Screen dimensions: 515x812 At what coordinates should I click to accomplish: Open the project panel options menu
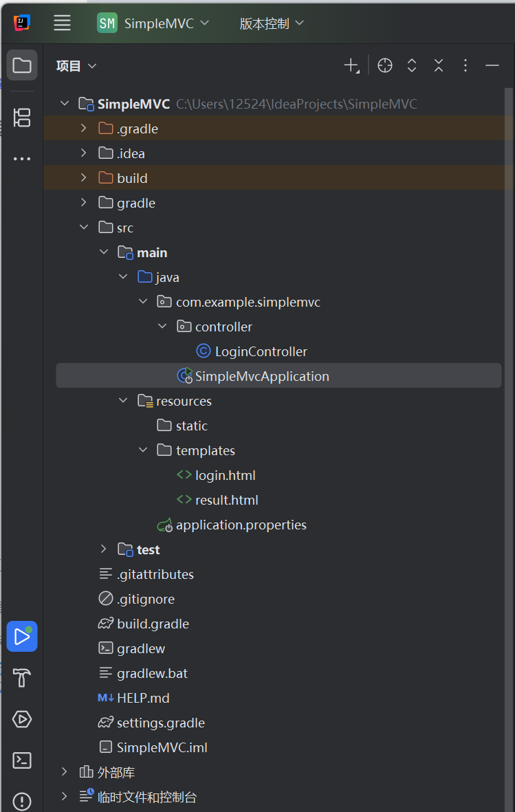click(x=465, y=65)
